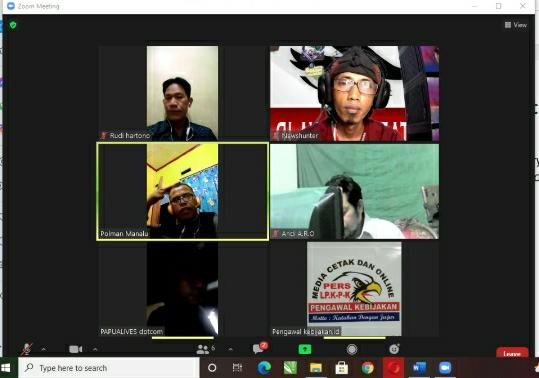The width and height of the screenshot is (539, 378).
Task: Open Google Chrome from the taskbar
Action: coord(367,368)
